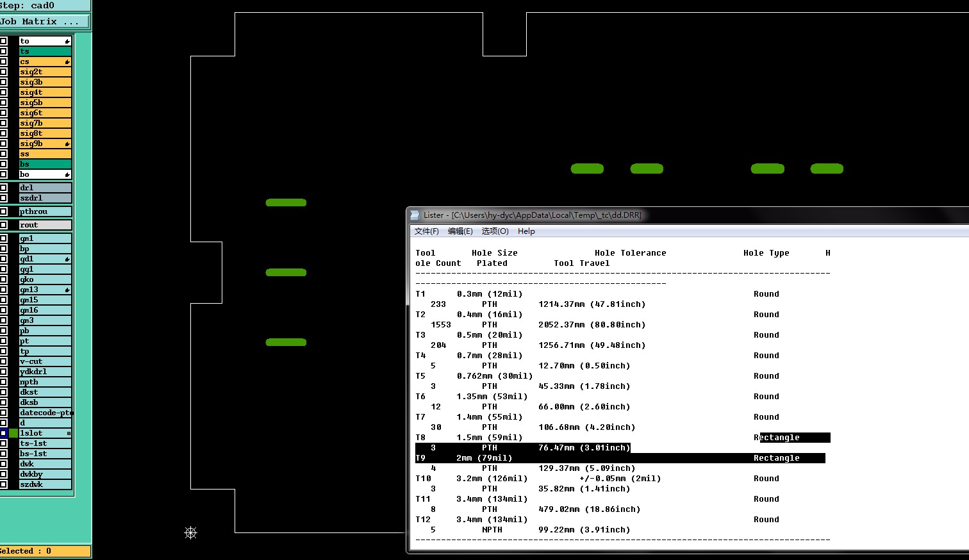This screenshot has width=969, height=560.
Task: Click the 'Hole Tolerance' column header
Action: click(630, 253)
